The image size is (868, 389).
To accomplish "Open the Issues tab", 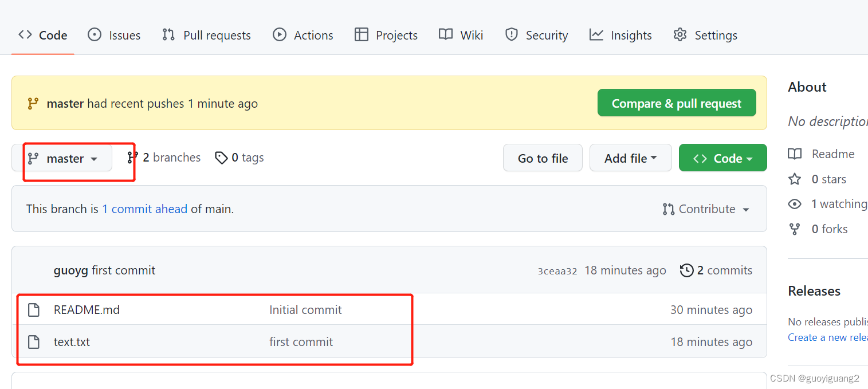I will [x=114, y=35].
